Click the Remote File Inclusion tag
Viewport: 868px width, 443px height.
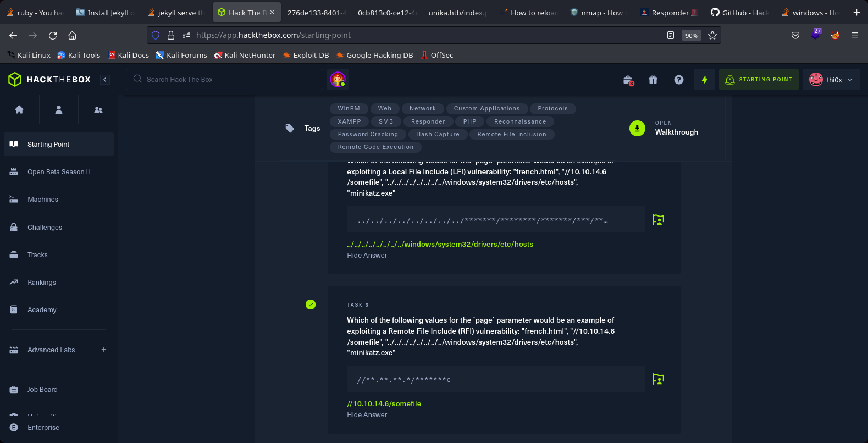tap(512, 134)
